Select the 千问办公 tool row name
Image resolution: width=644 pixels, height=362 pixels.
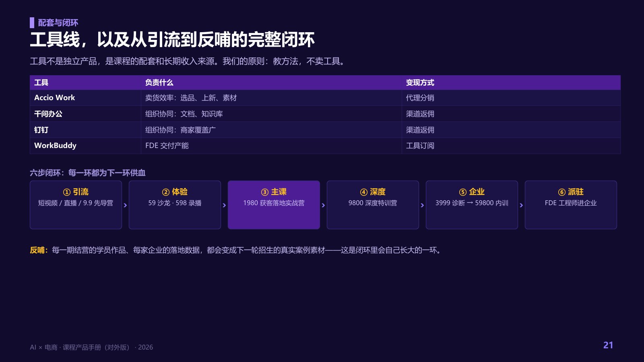pos(85,114)
